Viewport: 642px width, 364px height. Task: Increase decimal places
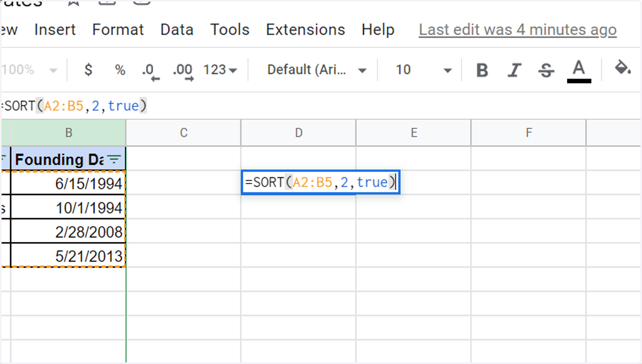pyautogui.click(x=183, y=71)
